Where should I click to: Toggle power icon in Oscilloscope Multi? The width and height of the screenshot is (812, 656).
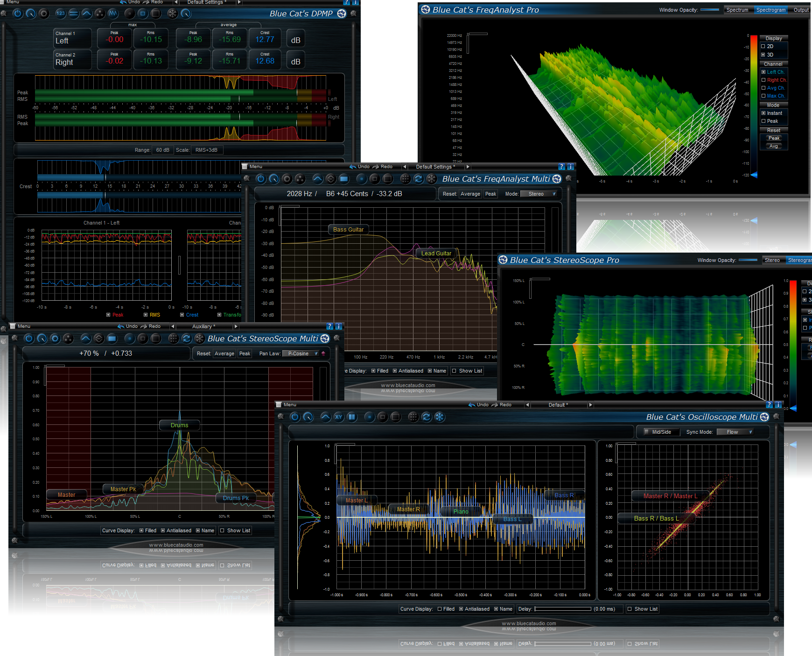click(295, 417)
